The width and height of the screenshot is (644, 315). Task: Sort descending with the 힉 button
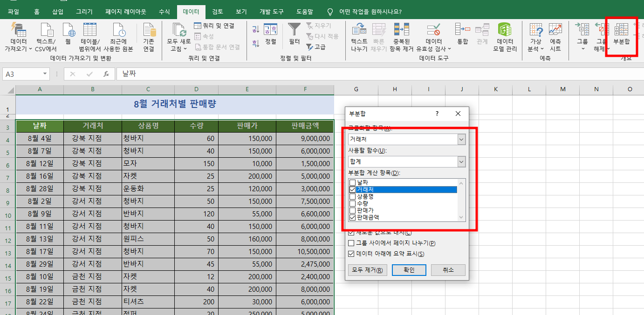pos(255,43)
